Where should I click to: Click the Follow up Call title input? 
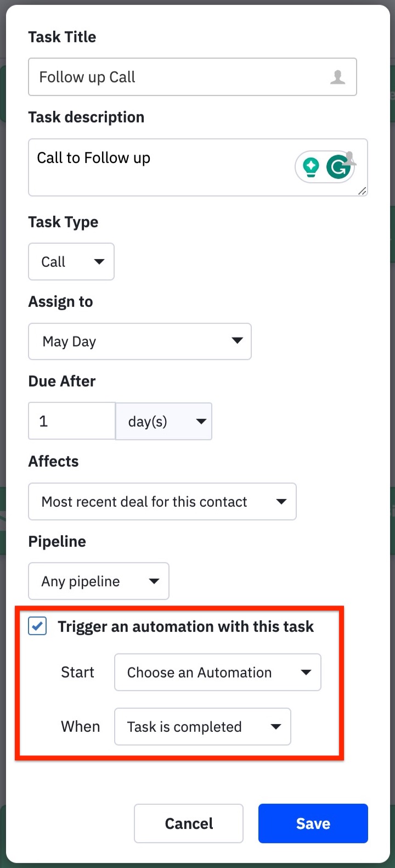click(165, 76)
